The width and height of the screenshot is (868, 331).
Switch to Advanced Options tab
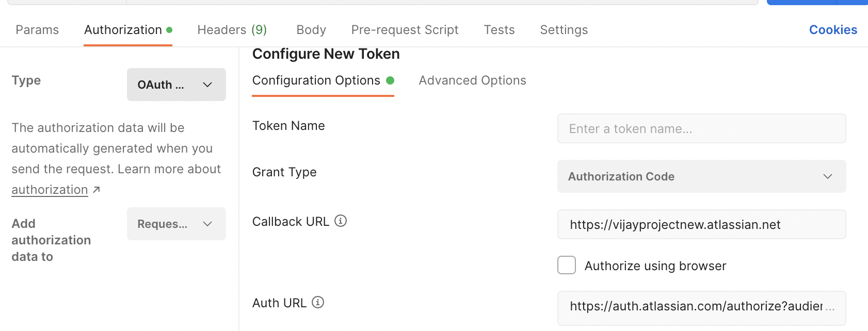coord(472,80)
